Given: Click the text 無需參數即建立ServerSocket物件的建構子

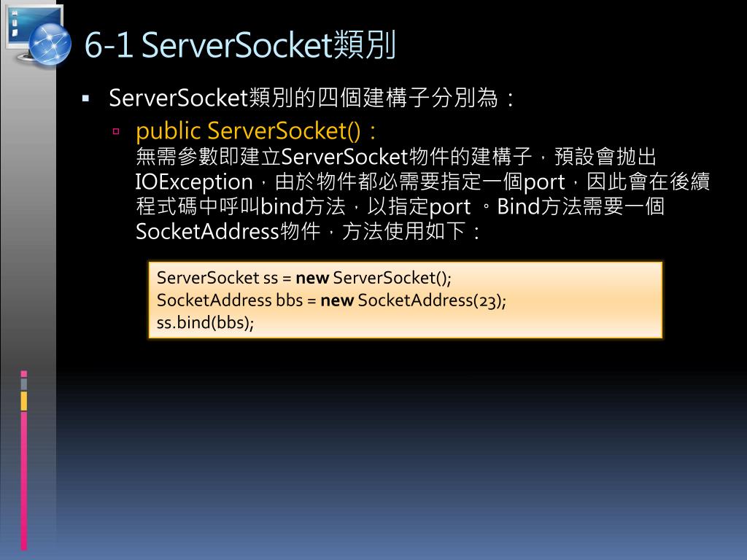Looking at the screenshot, I should (334, 157).
